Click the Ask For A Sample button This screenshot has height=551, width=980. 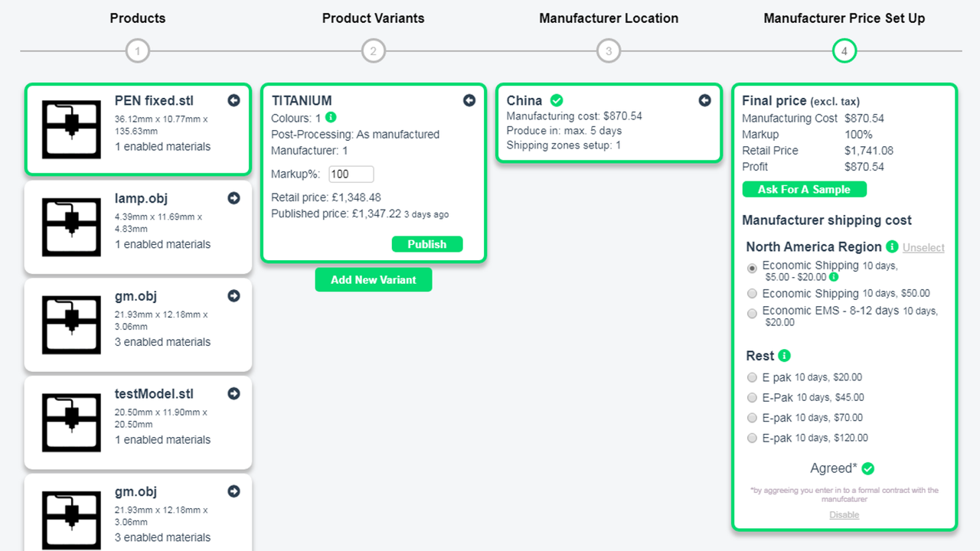click(x=804, y=189)
